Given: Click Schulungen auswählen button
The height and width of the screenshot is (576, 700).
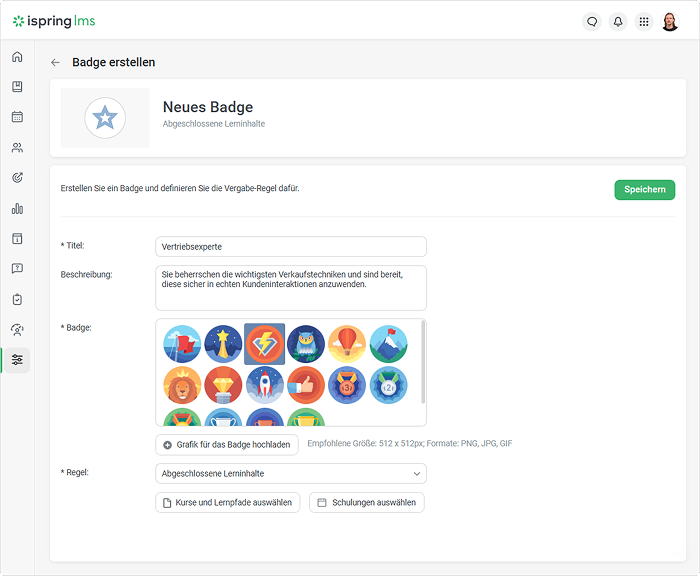Looking at the screenshot, I should click(x=367, y=503).
